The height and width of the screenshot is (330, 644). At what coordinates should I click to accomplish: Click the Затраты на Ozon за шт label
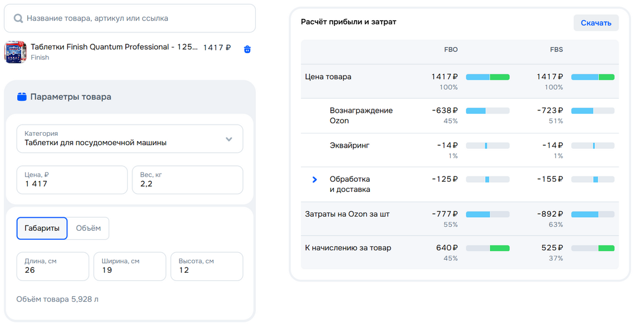click(347, 214)
